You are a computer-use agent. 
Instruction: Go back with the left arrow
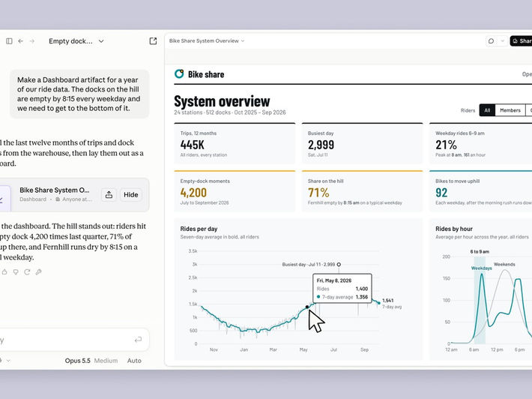21,41
